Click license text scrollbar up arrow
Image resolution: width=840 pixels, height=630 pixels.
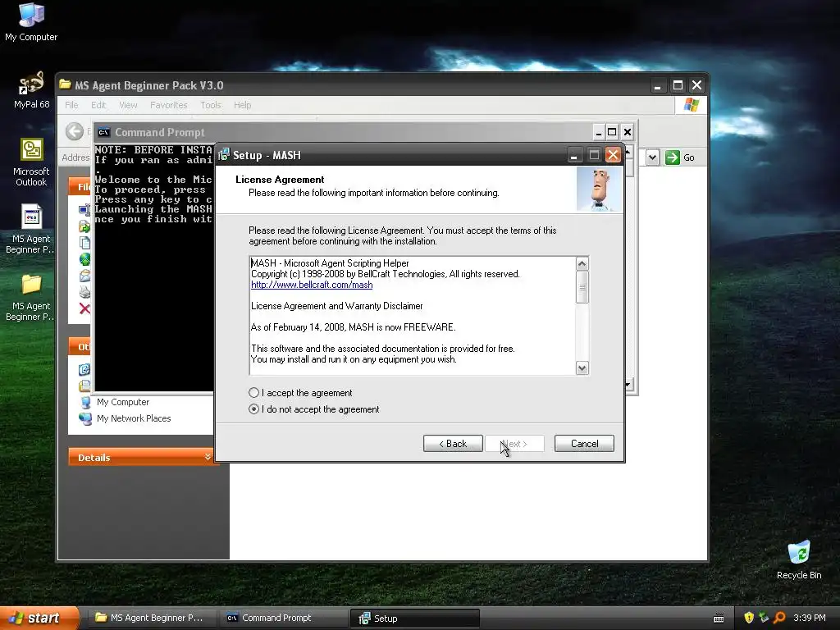[582, 263]
